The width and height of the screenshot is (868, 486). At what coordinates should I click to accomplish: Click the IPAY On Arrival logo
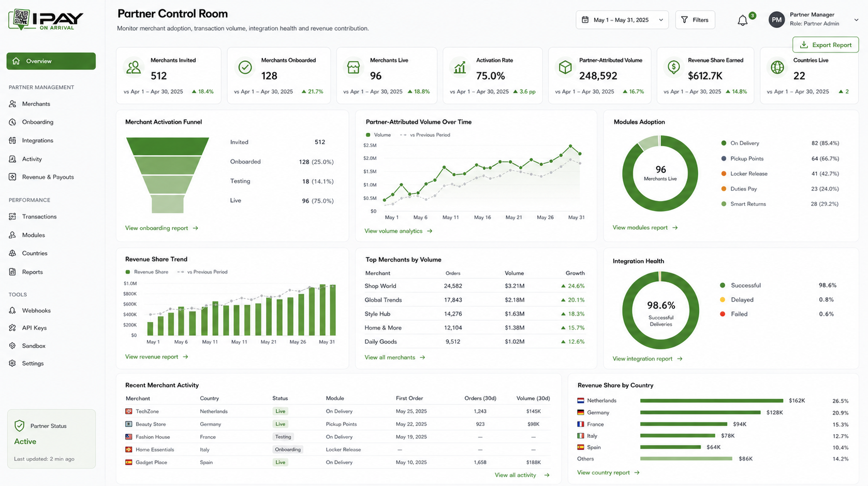point(46,20)
